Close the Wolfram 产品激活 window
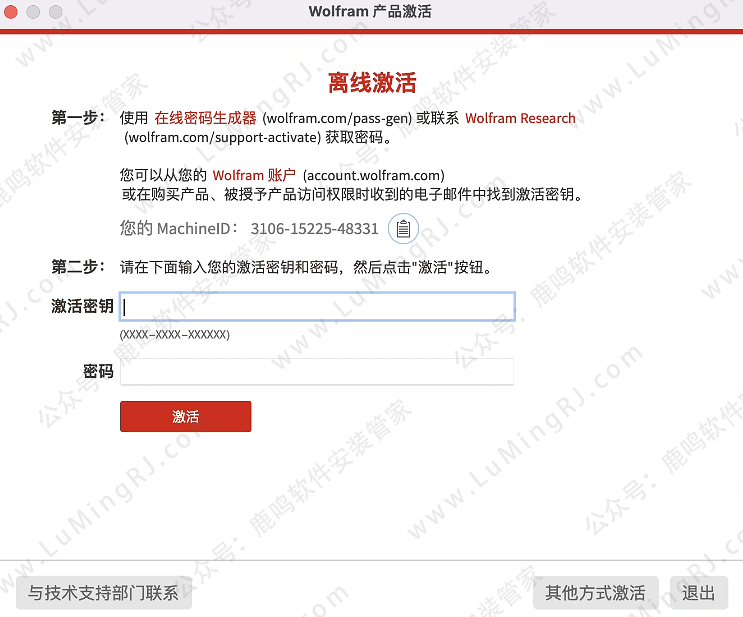Viewport: 743px width, 617px height. coord(10,11)
